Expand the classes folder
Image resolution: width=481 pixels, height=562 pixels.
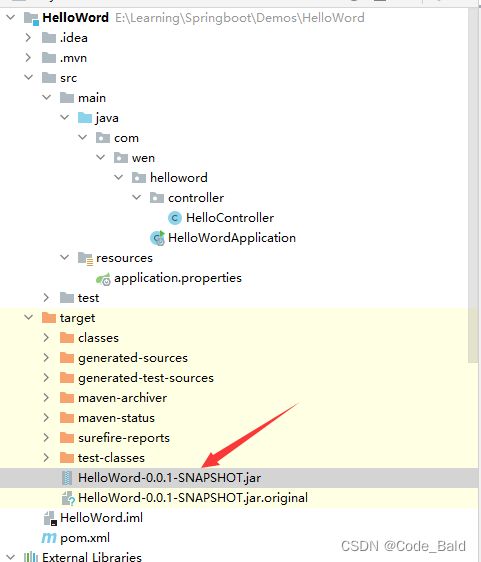[x=46, y=338]
